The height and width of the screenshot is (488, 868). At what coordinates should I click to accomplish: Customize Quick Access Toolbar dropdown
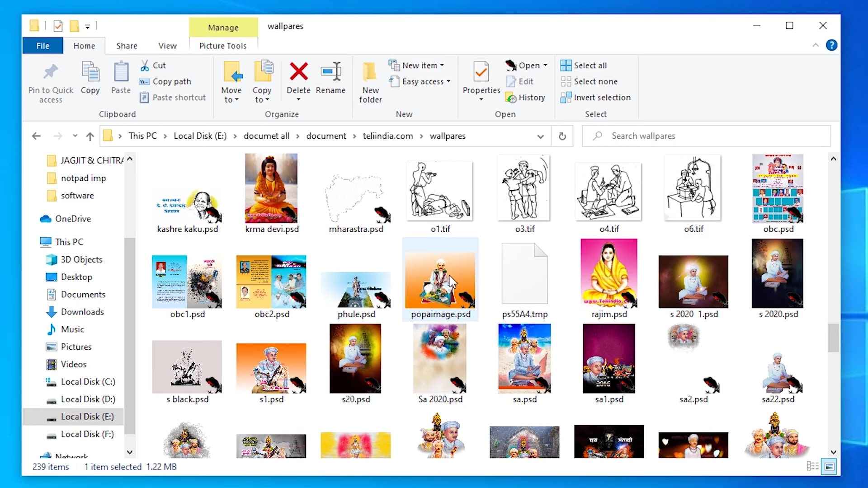click(88, 27)
